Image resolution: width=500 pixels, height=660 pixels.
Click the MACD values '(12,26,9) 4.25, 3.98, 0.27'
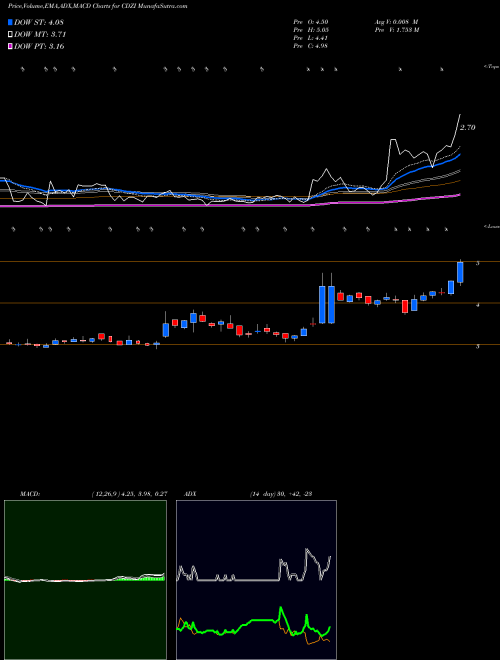click(129, 494)
